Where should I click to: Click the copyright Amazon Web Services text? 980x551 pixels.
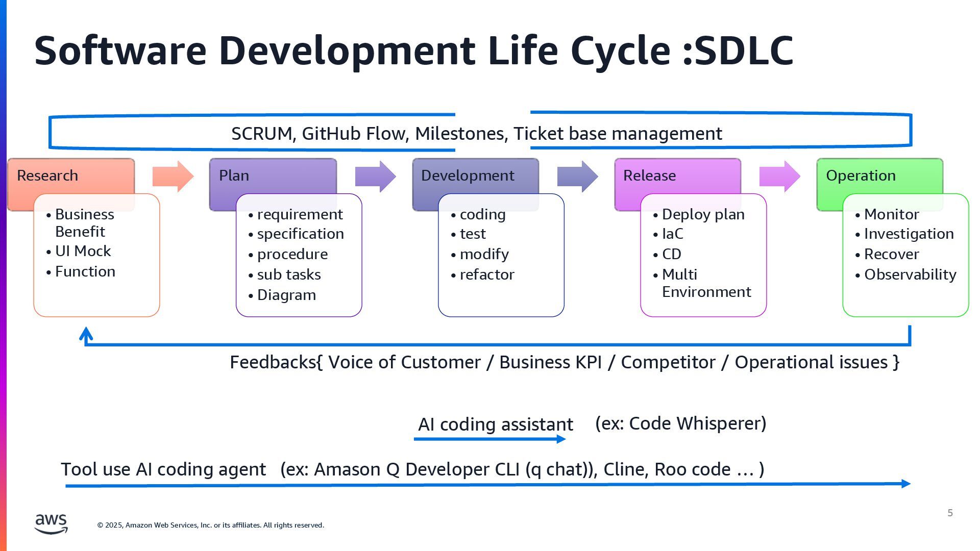pyautogui.click(x=210, y=525)
